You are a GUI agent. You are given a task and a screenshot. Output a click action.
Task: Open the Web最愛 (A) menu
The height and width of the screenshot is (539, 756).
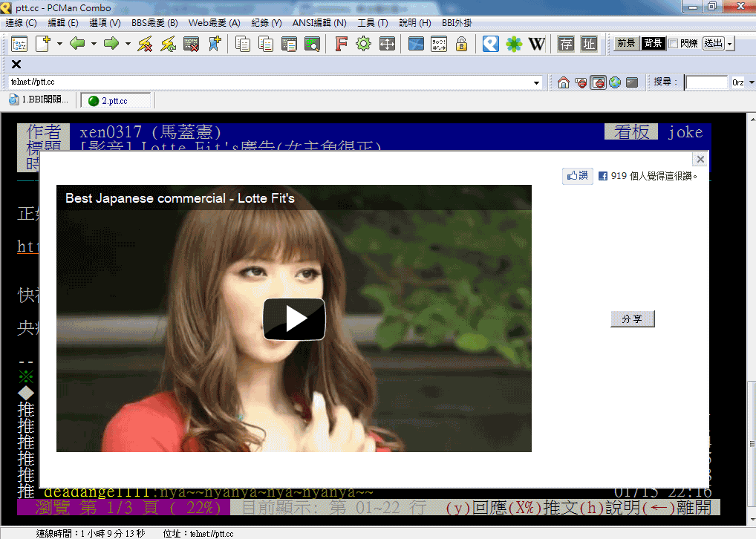[x=214, y=23]
